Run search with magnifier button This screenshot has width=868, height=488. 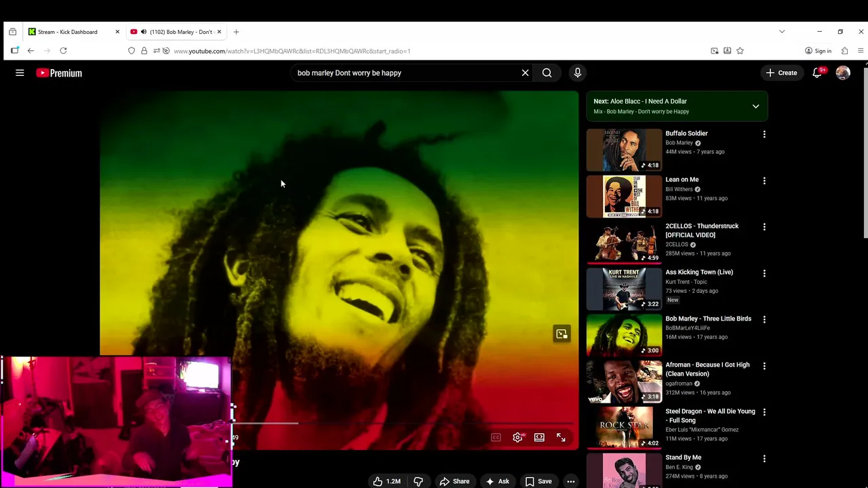tap(547, 73)
